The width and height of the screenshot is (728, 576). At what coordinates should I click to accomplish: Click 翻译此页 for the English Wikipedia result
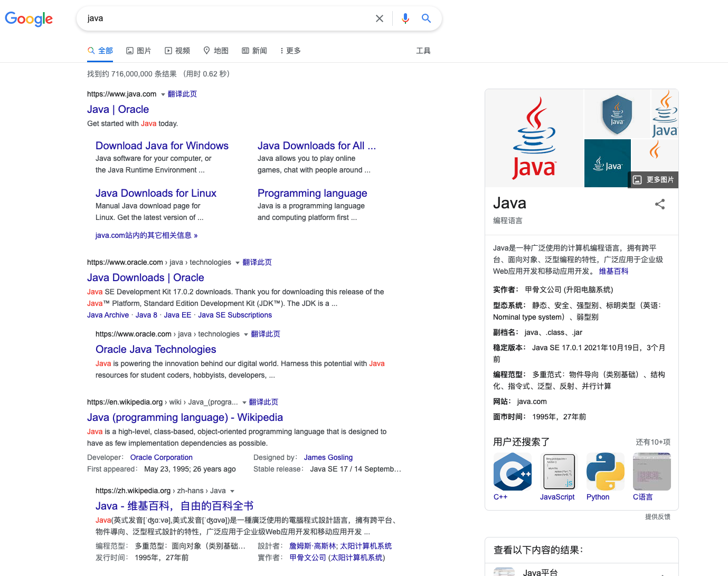pos(263,402)
